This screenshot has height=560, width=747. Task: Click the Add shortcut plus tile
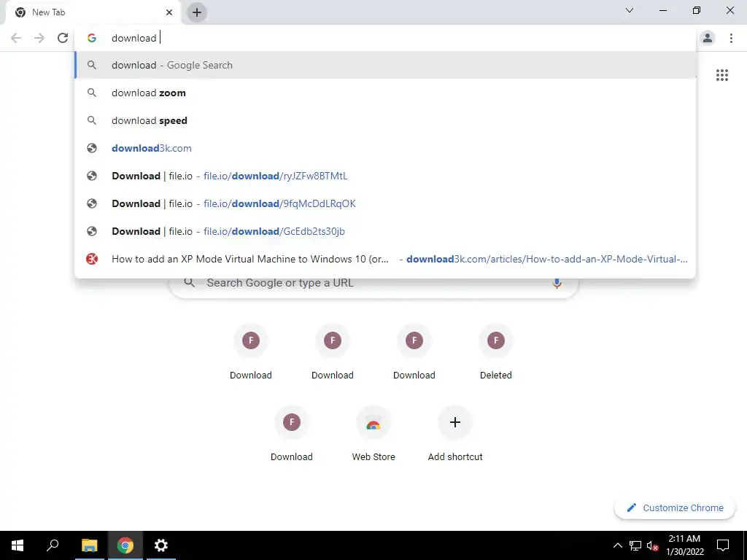click(455, 433)
